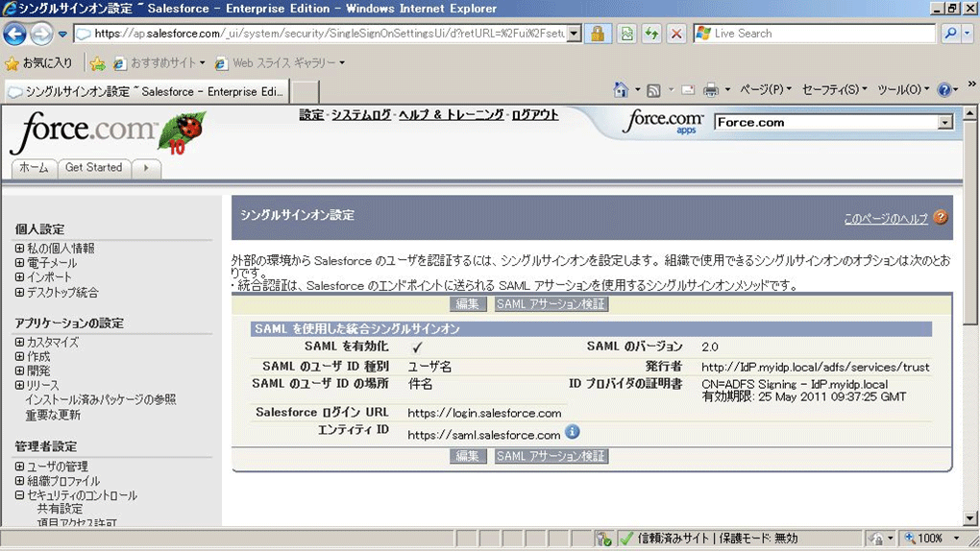This screenshot has width=980, height=551.
Task: Click the Refresh page icon
Action: click(651, 34)
